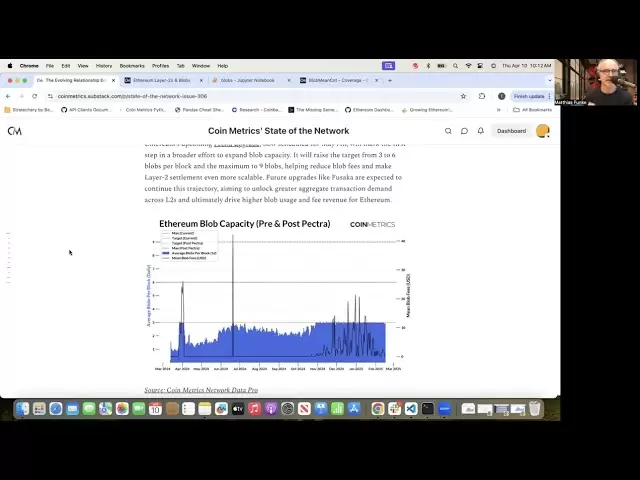The width and height of the screenshot is (640, 480).
Task: Switch to the Ethereum Layer-2s & Blobs tab
Action: 162,80
